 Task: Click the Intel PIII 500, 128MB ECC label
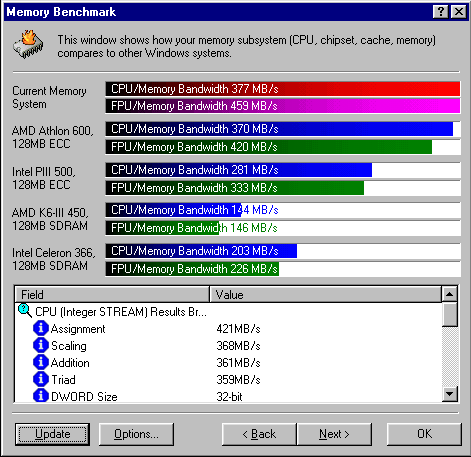[44, 178]
